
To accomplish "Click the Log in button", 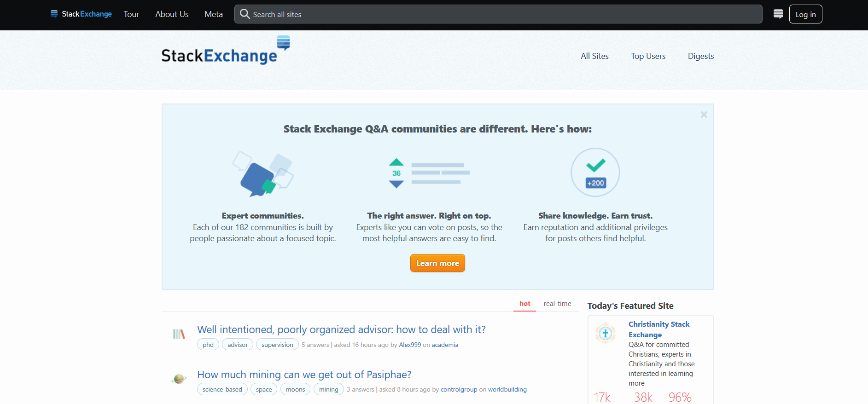I will [x=805, y=14].
